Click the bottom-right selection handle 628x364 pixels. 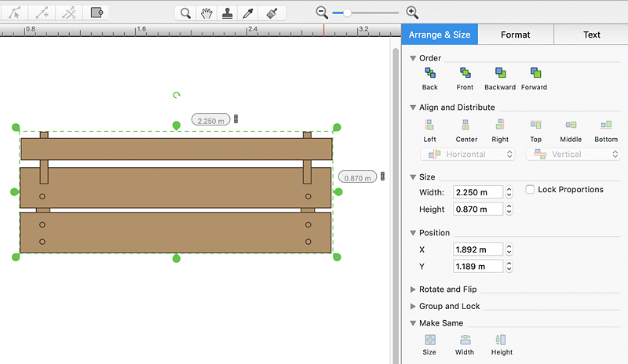[337, 257]
